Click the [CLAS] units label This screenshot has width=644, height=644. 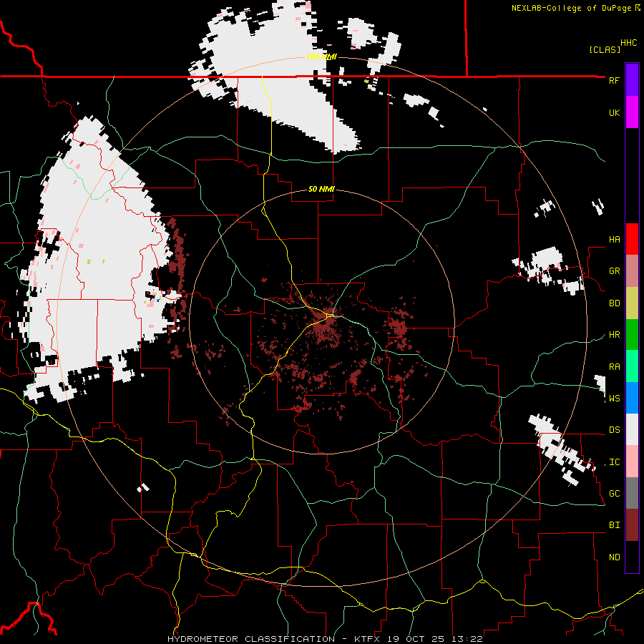coord(605,49)
